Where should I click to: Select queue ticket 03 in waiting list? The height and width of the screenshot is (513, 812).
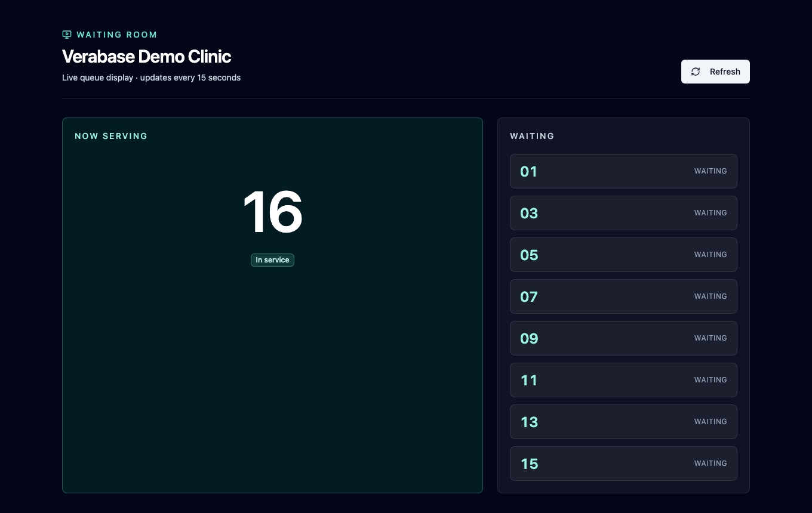click(623, 213)
